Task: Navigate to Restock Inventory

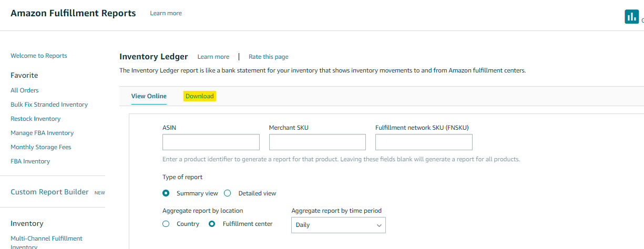Action: (35, 119)
